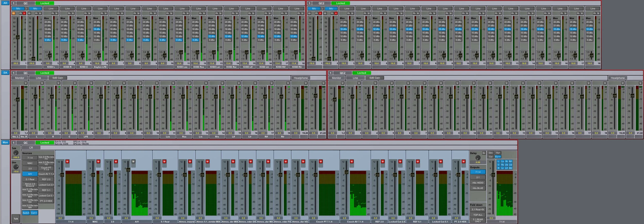644x224 pixels.
Task: Enable the Delay with the En button
Action: 484,153
